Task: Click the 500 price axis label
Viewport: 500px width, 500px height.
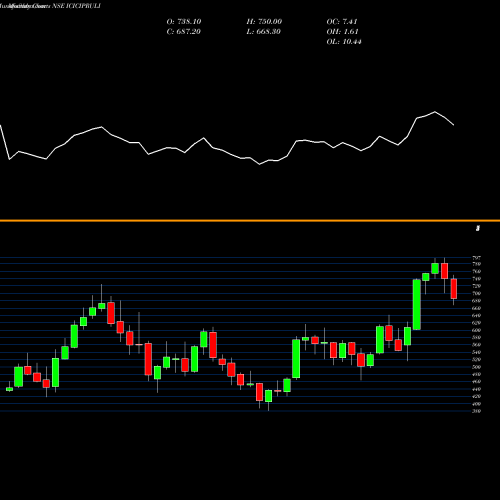Action: click(476, 367)
